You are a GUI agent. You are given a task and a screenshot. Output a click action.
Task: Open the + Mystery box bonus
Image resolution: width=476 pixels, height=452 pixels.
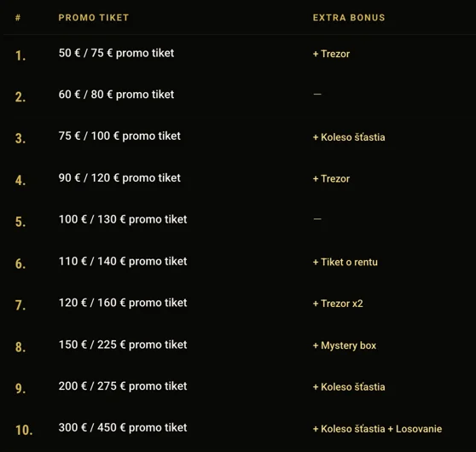[x=345, y=345]
